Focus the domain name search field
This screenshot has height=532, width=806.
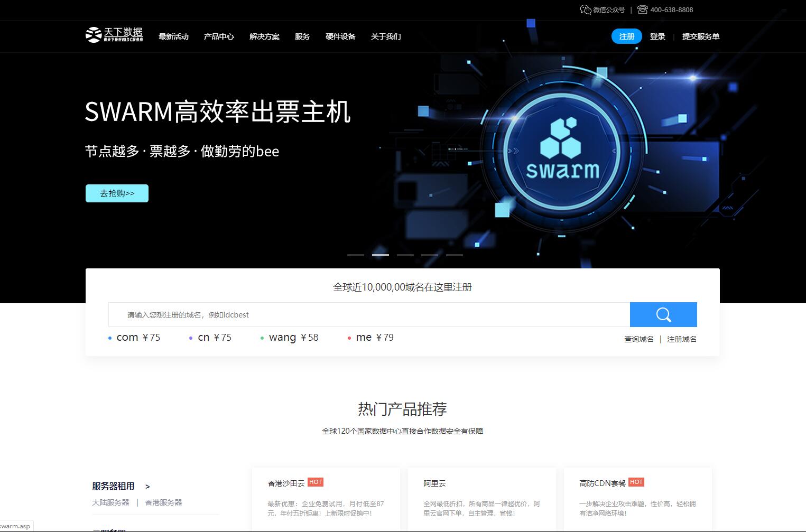(369, 314)
